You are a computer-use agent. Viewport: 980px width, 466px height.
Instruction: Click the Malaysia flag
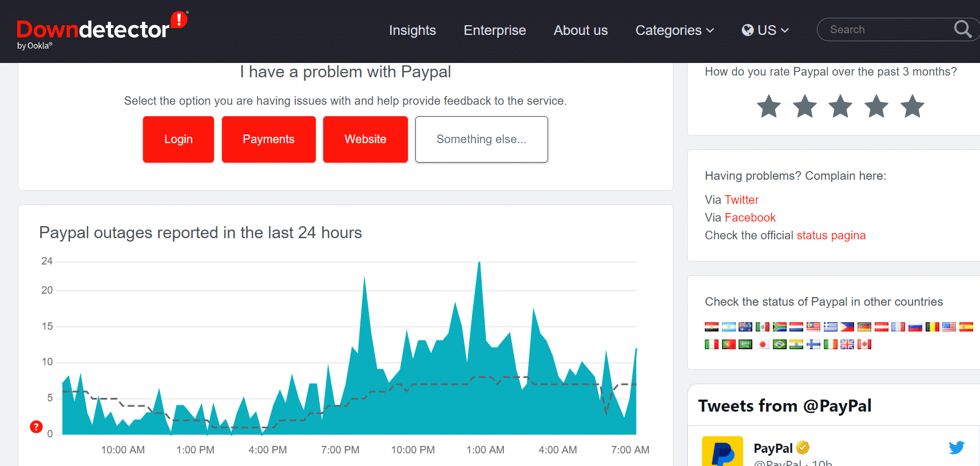[x=814, y=327]
